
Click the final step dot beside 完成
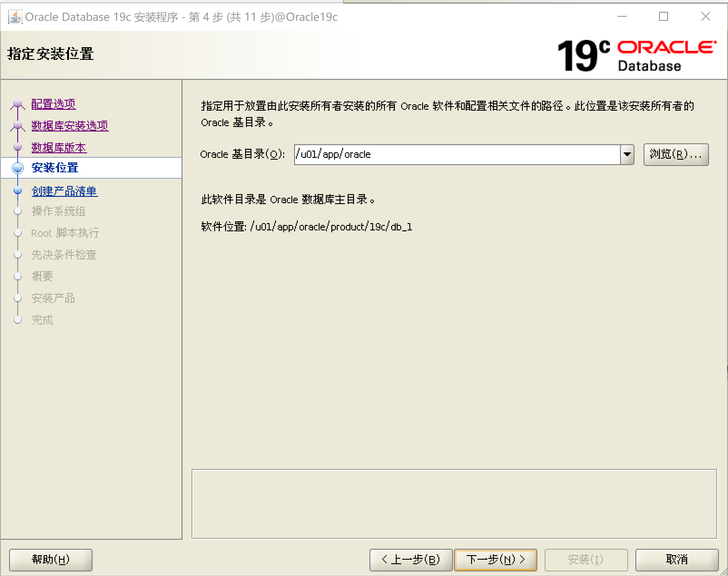click(17, 320)
